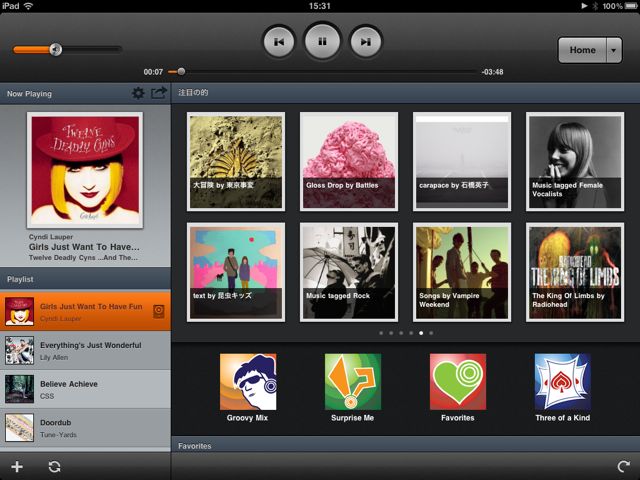Go to first featured page dot
Viewport: 640px width, 480px height.
point(381,333)
